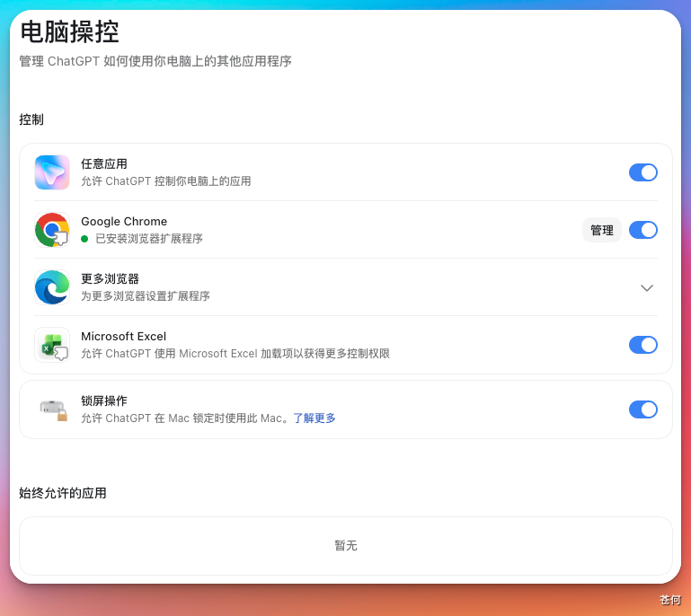Click the Microsoft Excel add-in icon
The width and height of the screenshot is (691, 616).
(x=52, y=345)
